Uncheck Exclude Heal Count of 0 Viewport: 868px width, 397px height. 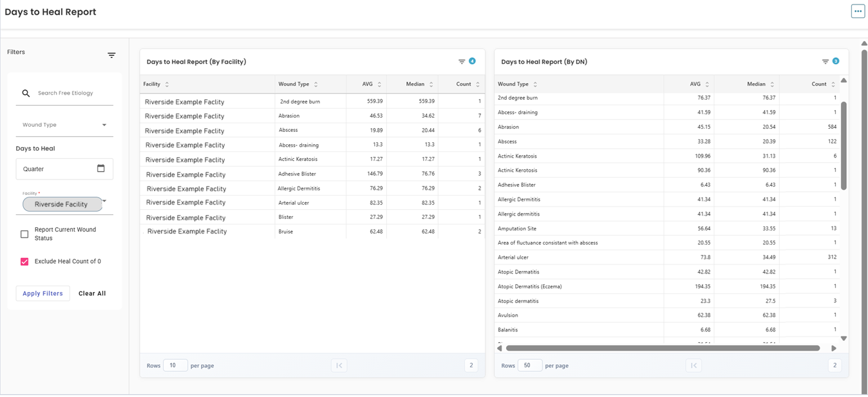click(24, 261)
